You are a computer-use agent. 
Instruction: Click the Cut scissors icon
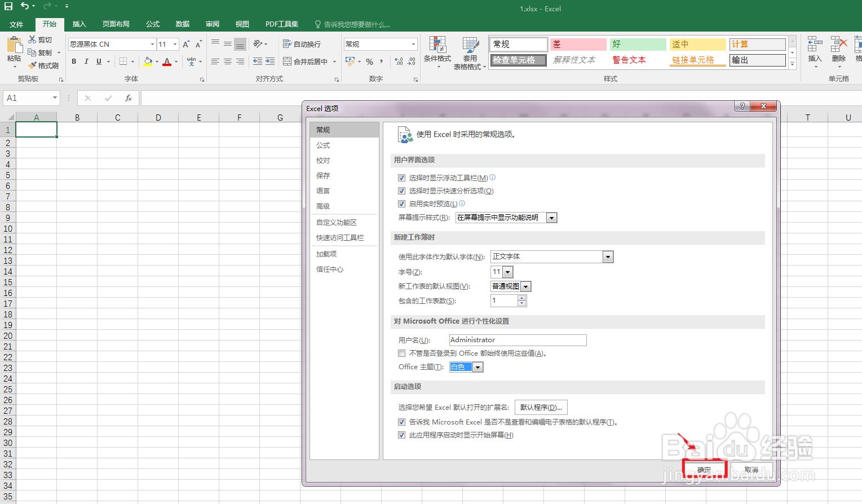pyautogui.click(x=32, y=39)
